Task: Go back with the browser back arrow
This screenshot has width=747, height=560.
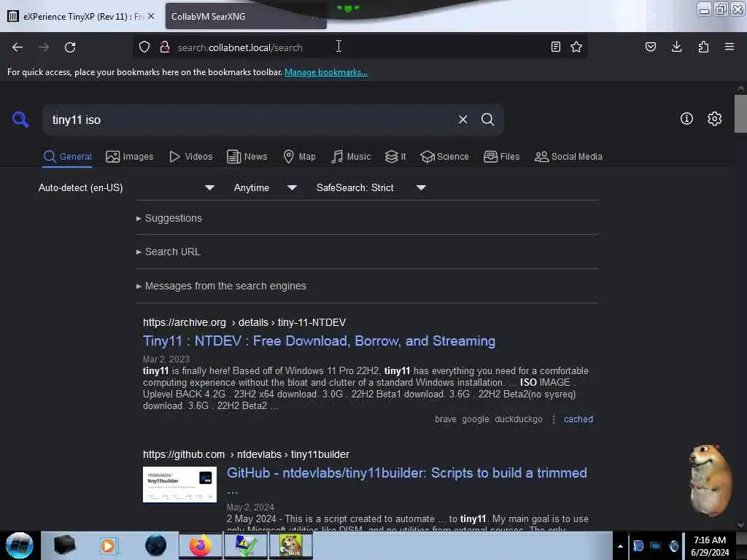Action: pos(18,47)
